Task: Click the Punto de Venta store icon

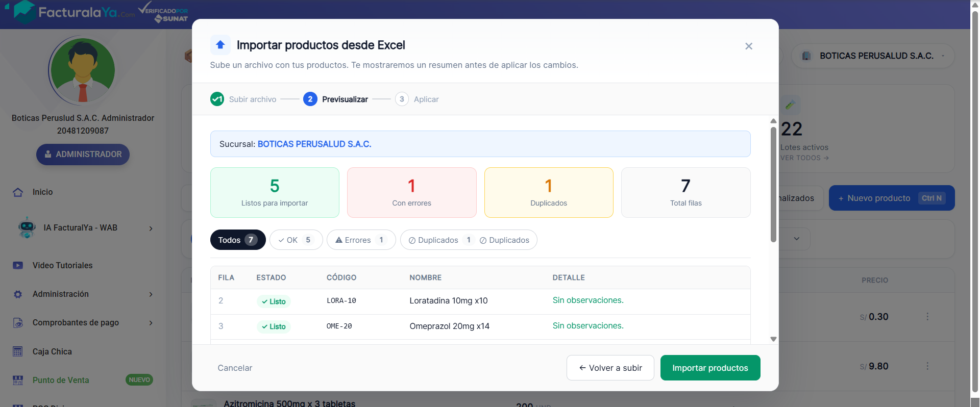Action: 18,380
